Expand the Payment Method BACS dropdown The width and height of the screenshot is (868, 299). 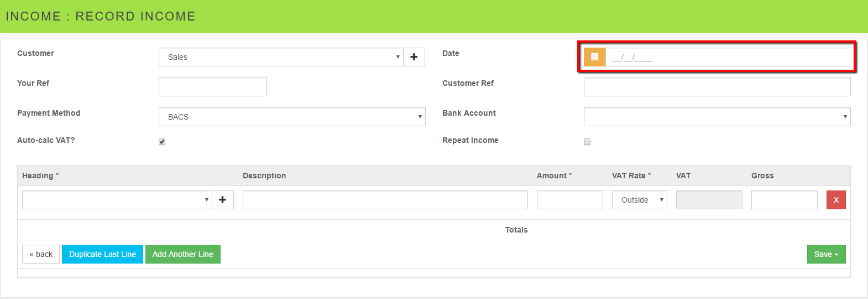[292, 117]
